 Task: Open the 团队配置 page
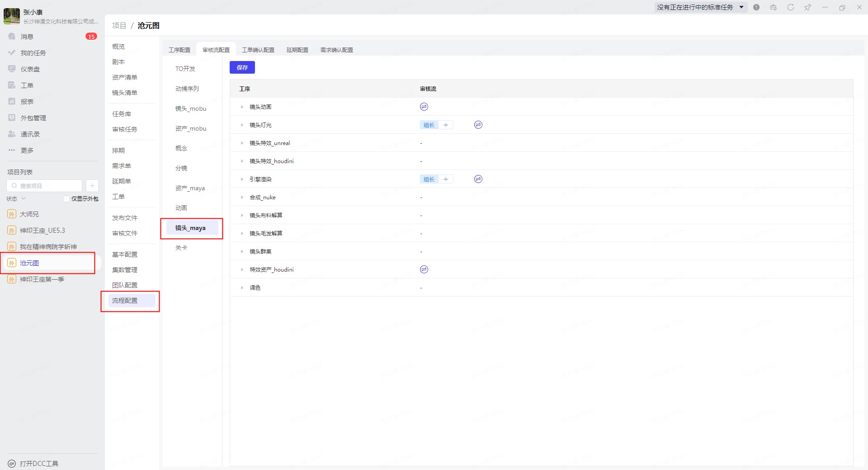[x=125, y=285]
